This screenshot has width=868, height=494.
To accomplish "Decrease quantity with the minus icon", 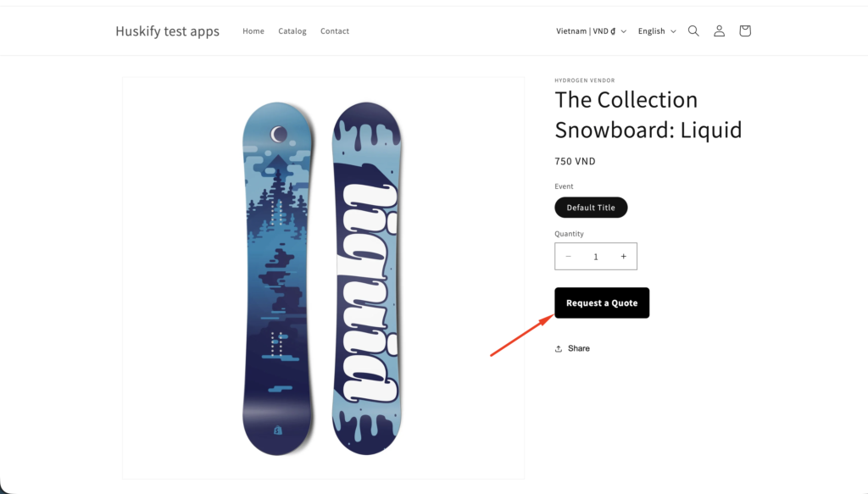I will [568, 257].
